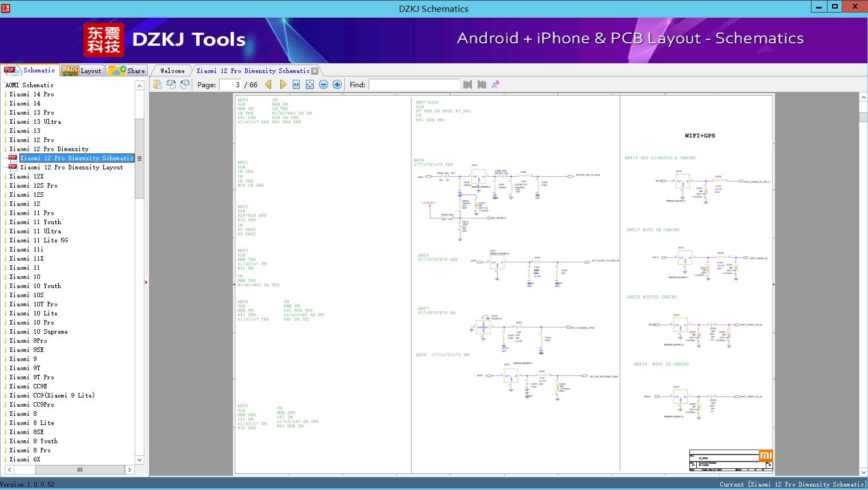The image size is (868, 490).
Task: Expand the Xiaomi 6X folder
Action: (25, 459)
